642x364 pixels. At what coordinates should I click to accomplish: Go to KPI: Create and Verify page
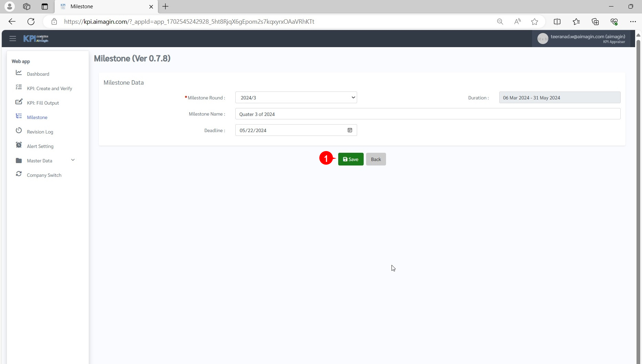point(50,88)
